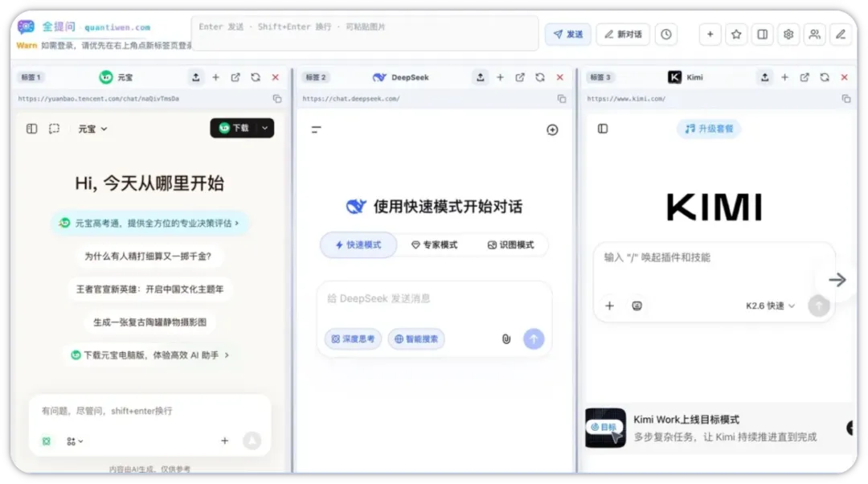The height and width of the screenshot is (484, 868).
Task: Open settings gear in the top bar
Action: tap(788, 35)
